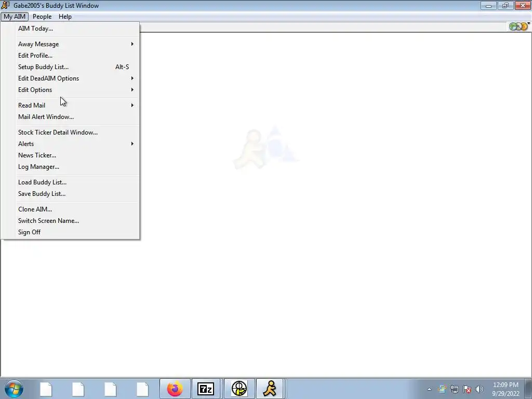Open the taskbar clock showing 12:09 PM
This screenshot has height=399, width=532.
pos(506,389)
